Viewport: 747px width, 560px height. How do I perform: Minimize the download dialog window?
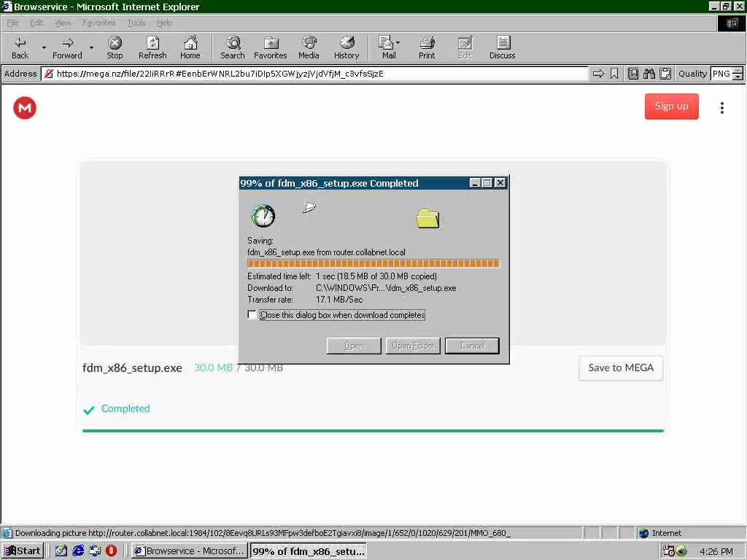click(x=474, y=183)
